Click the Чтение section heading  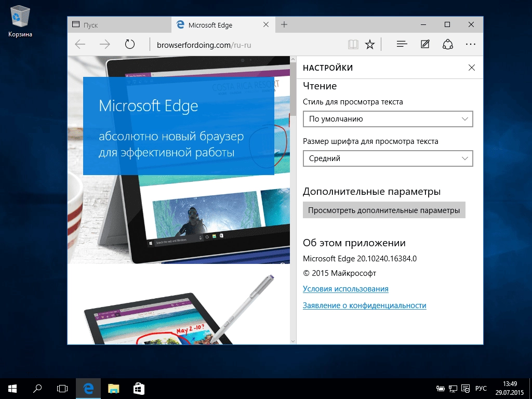320,86
